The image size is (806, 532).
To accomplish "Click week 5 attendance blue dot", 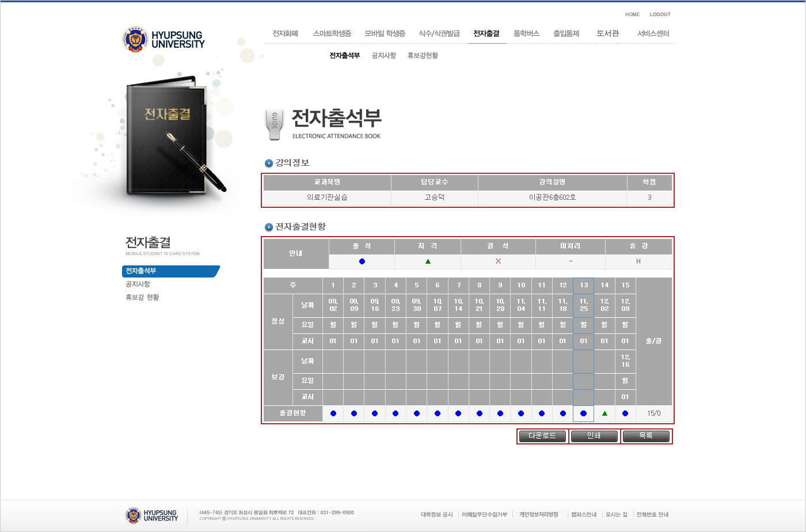I will tap(417, 413).
